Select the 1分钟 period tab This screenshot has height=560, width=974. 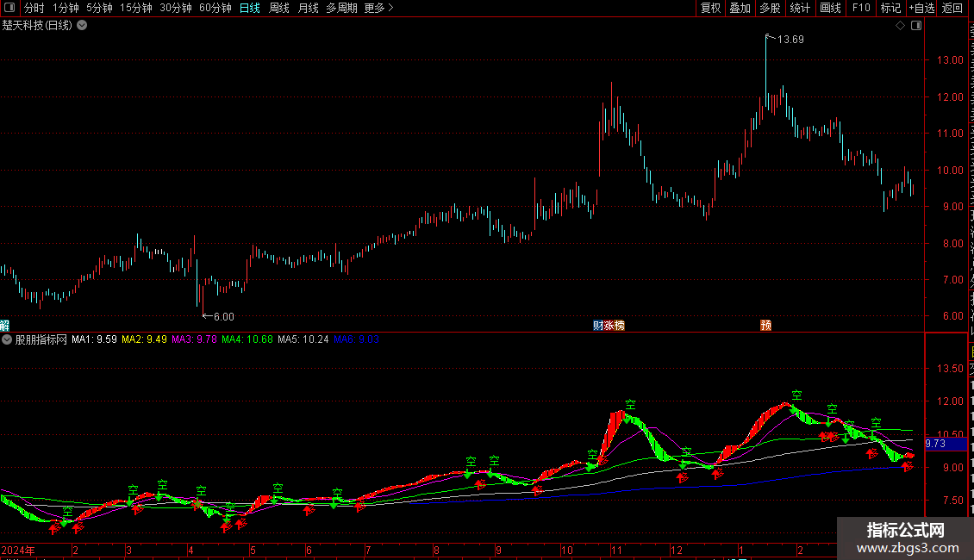pos(66,8)
